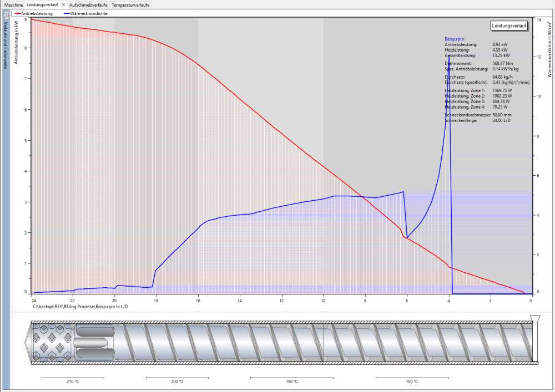Click the hopper funnel icon on the extruder
The height and width of the screenshot is (392, 555).
tap(535, 319)
